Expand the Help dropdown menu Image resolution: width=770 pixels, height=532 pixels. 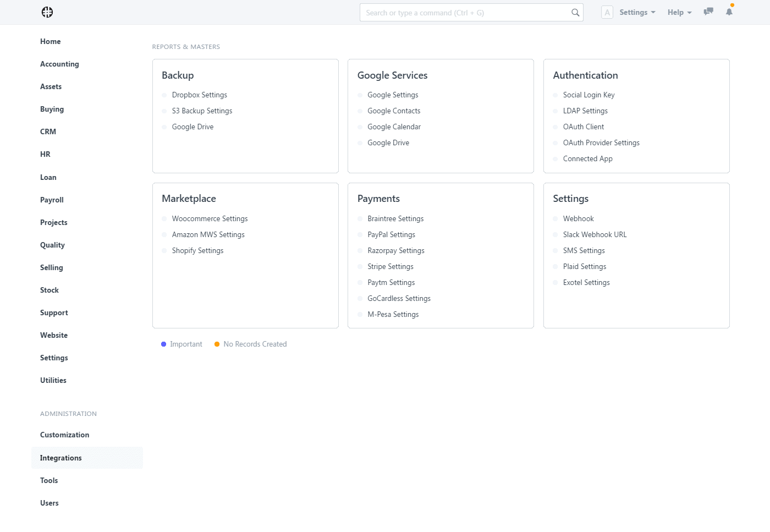(x=679, y=12)
